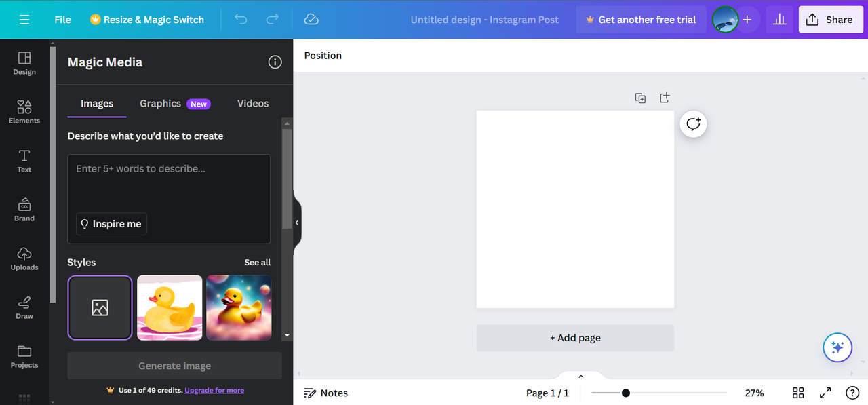
Task: Collapse the side panel with arrow handle
Action: [x=297, y=223]
